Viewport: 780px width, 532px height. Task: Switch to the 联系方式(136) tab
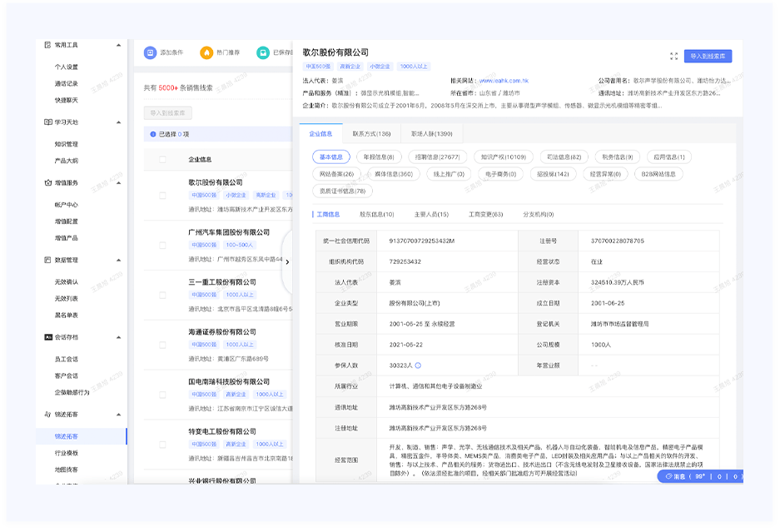pyautogui.click(x=371, y=133)
